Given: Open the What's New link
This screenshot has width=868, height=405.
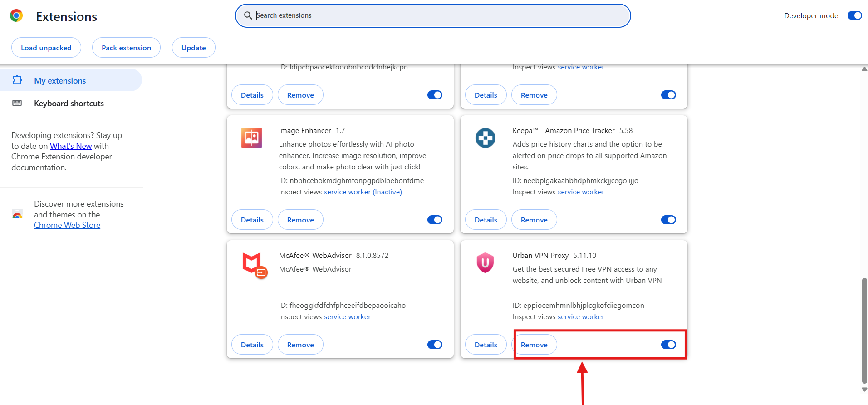Looking at the screenshot, I should pyautogui.click(x=71, y=146).
